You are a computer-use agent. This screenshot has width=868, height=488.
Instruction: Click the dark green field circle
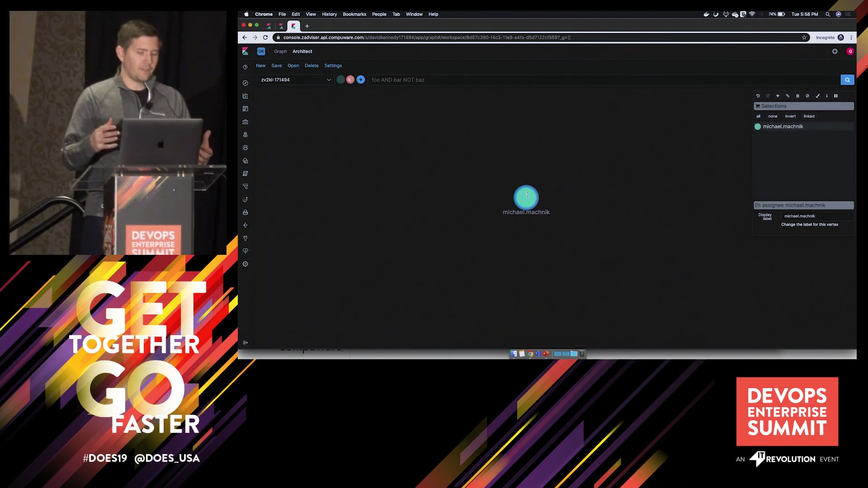point(340,80)
